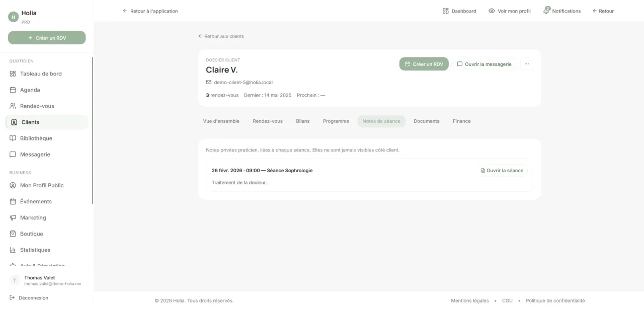Open the Documents tab
This screenshot has width=644, height=309.
click(427, 121)
